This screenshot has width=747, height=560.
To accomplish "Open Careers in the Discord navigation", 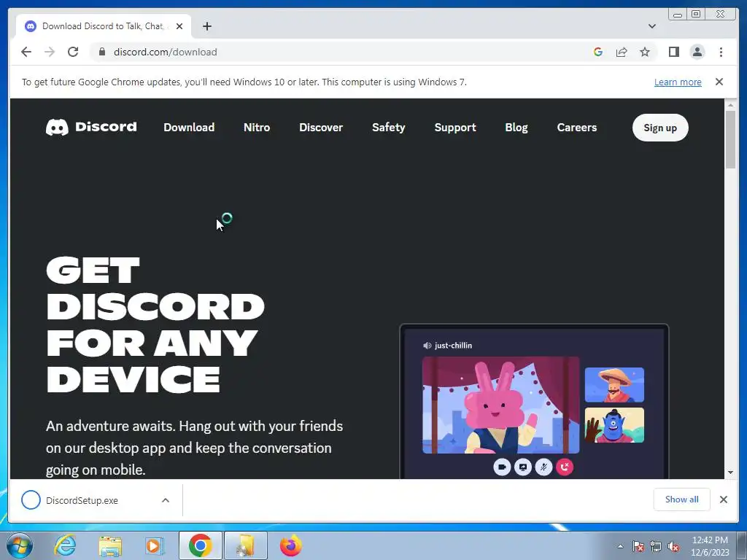I will (x=577, y=127).
